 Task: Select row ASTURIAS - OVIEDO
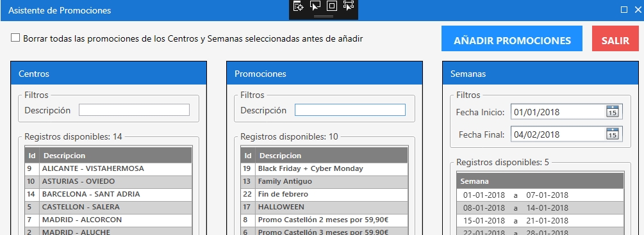point(108,181)
